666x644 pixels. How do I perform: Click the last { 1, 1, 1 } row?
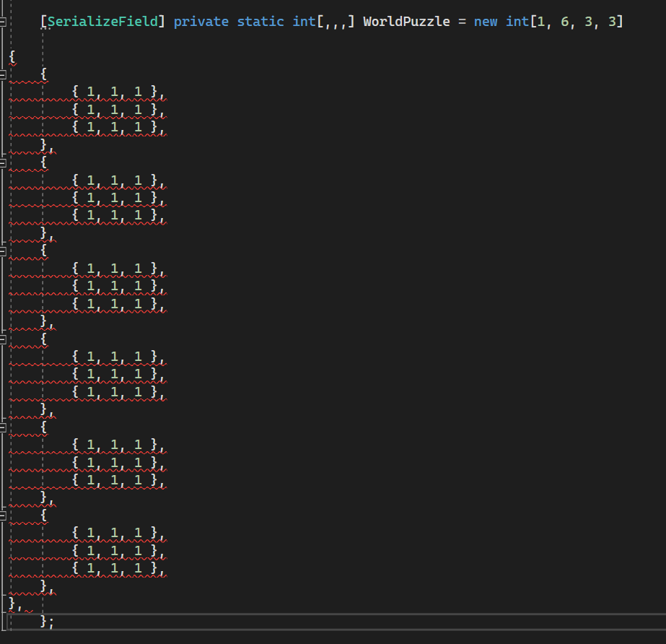(x=118, y=568)
